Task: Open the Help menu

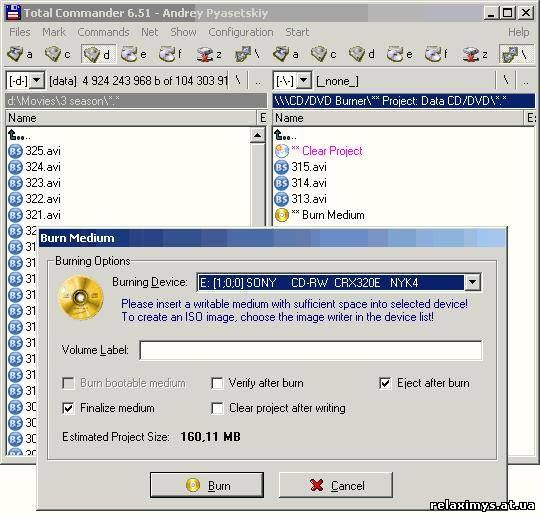Action: pos(519,32)
